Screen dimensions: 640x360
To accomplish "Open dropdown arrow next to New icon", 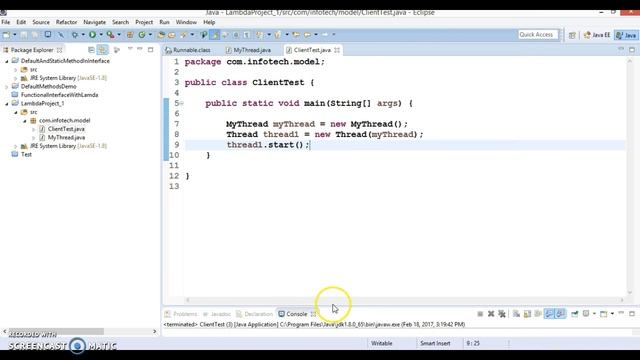I will 15,35.
